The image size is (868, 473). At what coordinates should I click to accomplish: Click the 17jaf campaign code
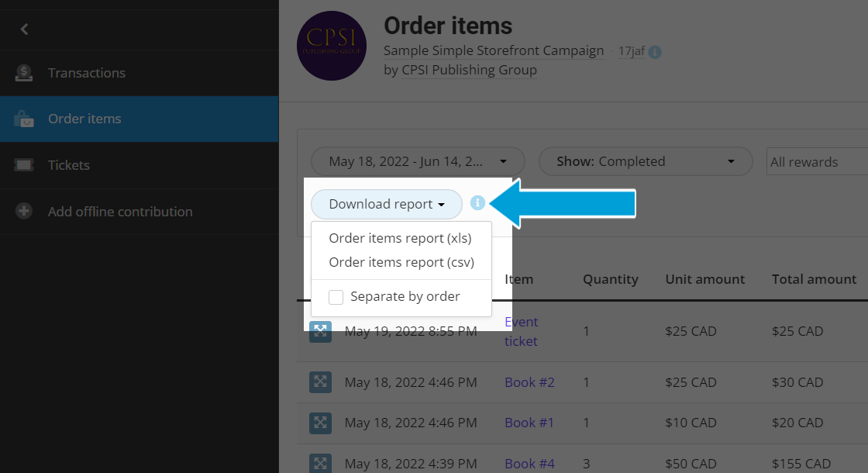click(631, 51)
